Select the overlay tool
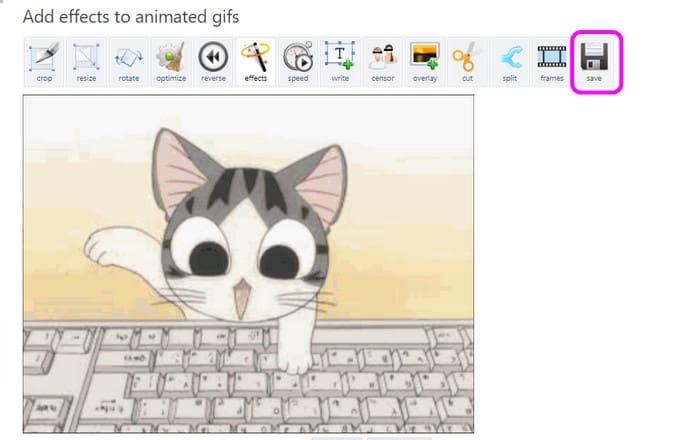The width and height of the screenshot is (700, 440). [x=425, y=62]
